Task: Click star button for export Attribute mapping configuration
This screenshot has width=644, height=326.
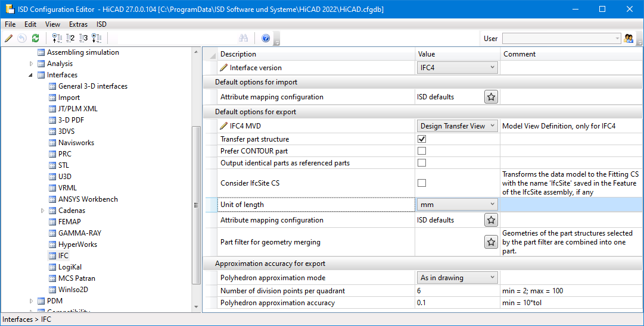Action: pyautogui.click(x=491, y=220)
